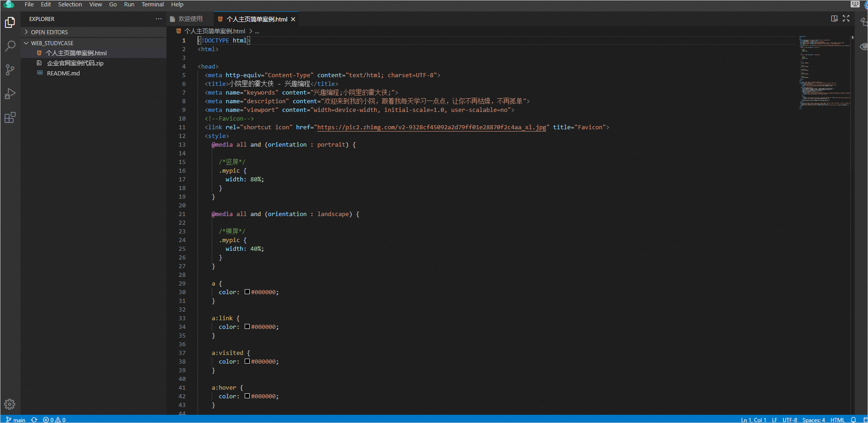Open the Terminal menu

tap(153, 5)
